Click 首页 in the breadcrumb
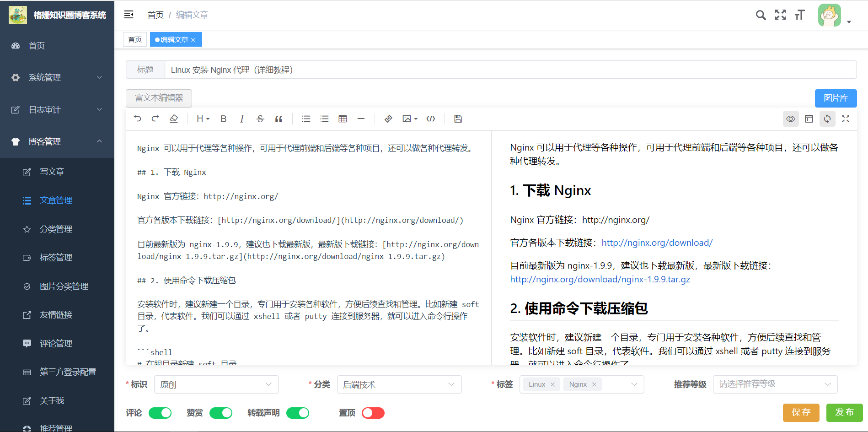 [155, 15]
